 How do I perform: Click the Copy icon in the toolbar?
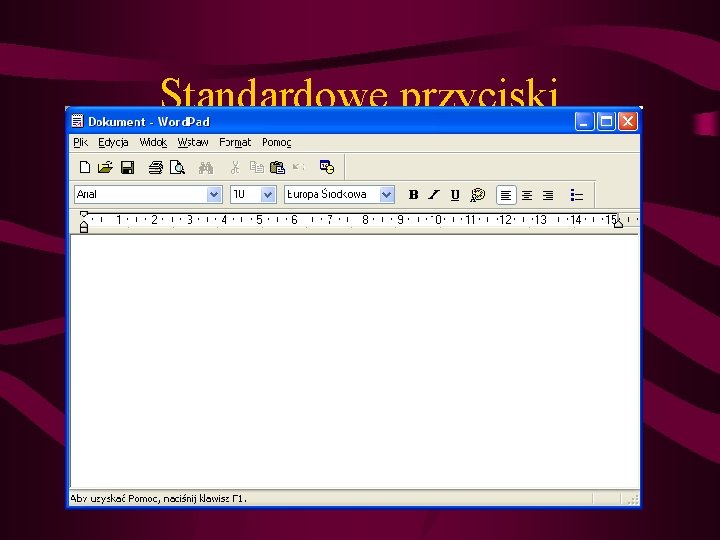coord(256,167)
